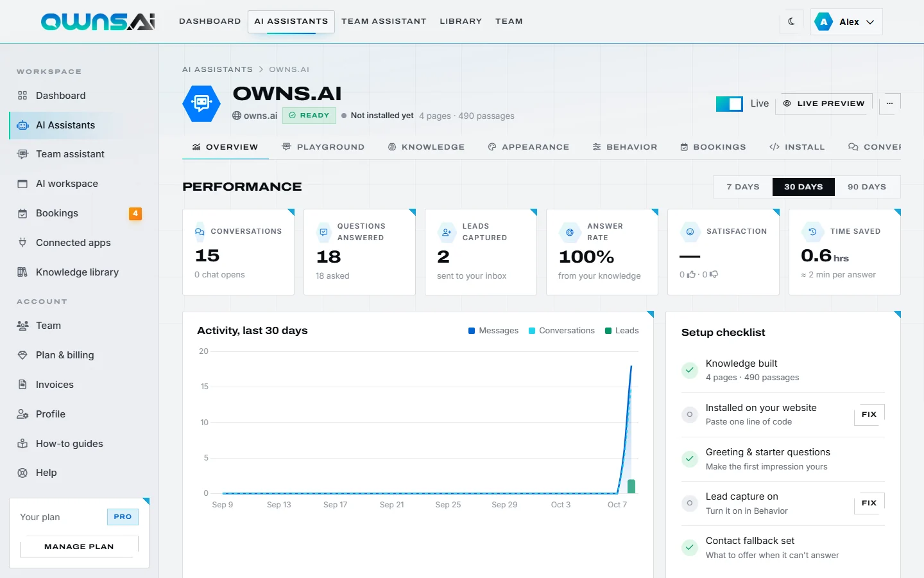Click the OWNS.AI logo
The height and width of the screenshot is (578, 924).
coord(98,21)
